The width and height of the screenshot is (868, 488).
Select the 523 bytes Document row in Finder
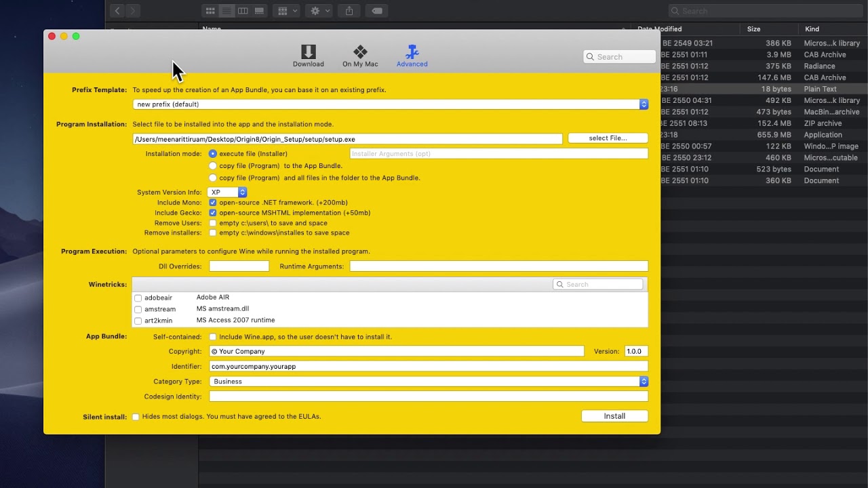(764, 169)
